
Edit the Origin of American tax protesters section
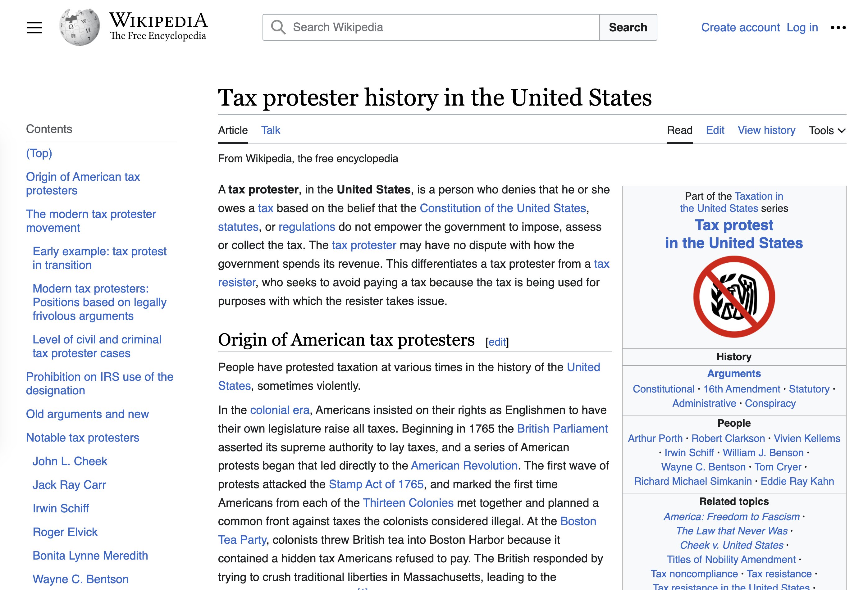[497, 342]
